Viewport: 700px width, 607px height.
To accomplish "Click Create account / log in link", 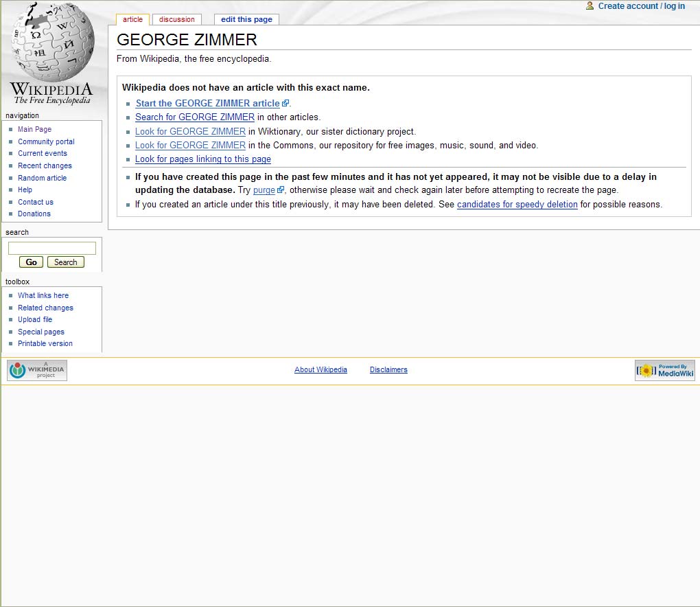I will pyautogui.click(x=641, y=5).
